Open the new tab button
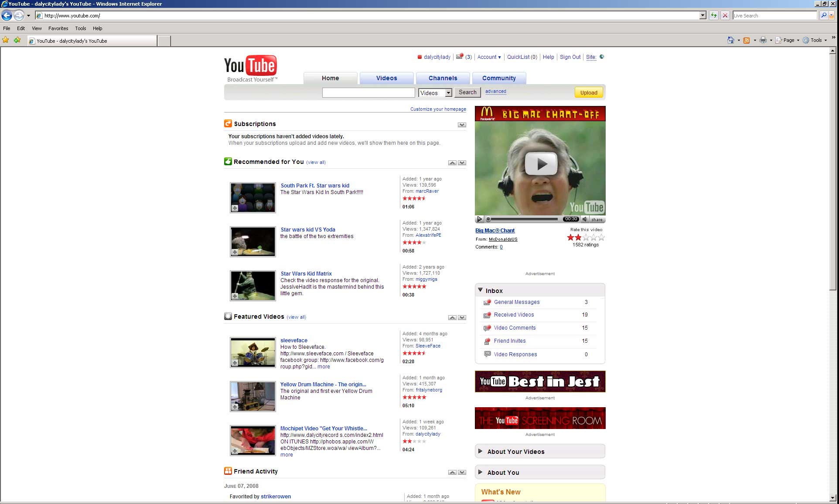The height and width of the screenshot is (504, 839). (164, 41)
